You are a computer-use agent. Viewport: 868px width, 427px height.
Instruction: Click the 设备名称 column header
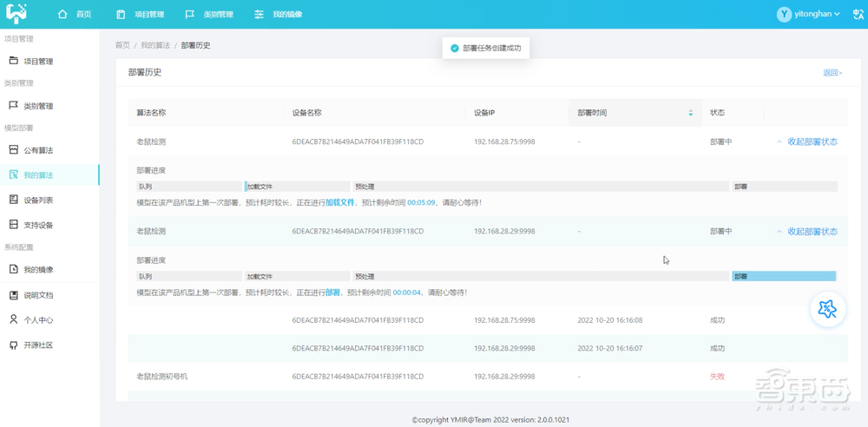[306, 113]
